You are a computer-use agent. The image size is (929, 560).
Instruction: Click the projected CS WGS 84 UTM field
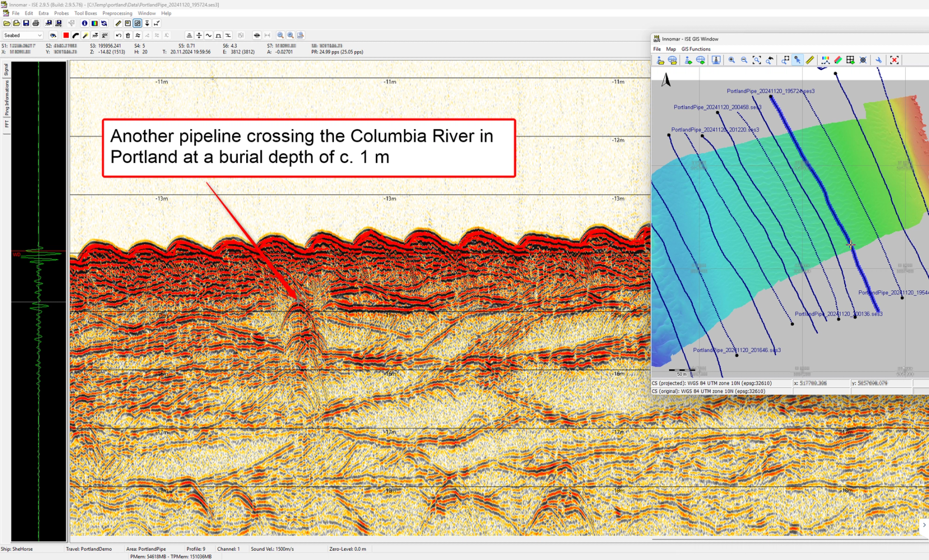click(x=722, y=383)
